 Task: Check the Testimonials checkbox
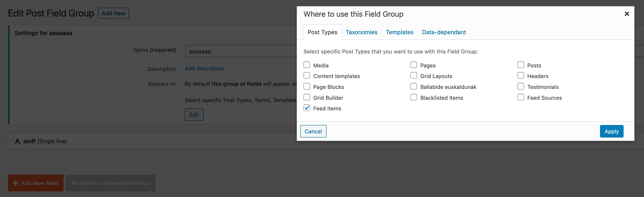coord(521,86)
